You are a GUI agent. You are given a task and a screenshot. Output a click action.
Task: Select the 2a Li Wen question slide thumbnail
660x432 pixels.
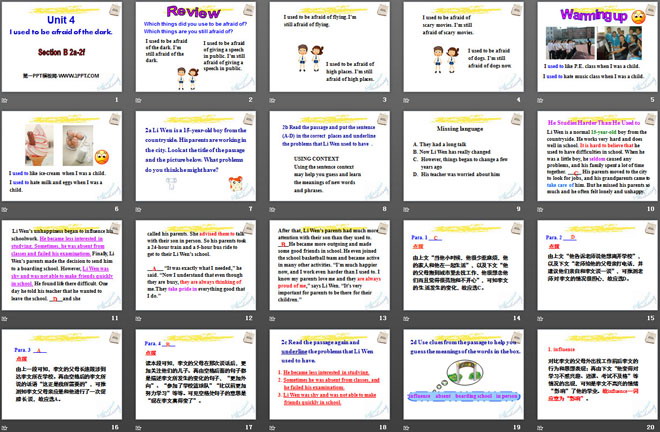[196, 156]
